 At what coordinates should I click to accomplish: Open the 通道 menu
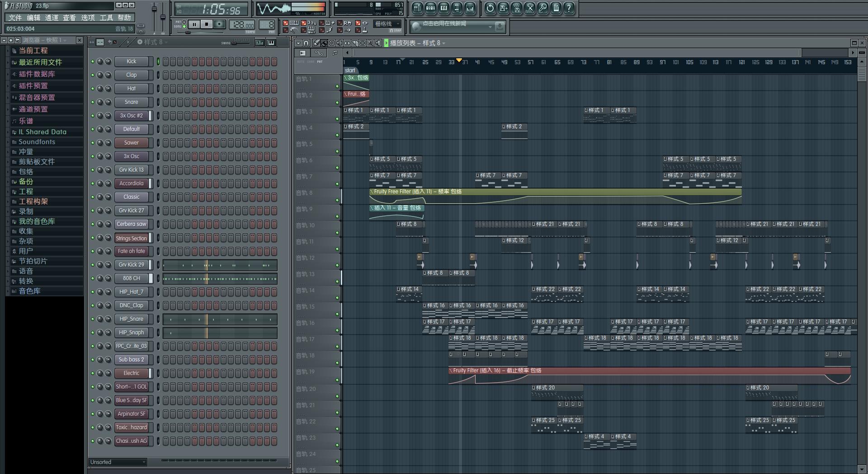tap(52, 18)
